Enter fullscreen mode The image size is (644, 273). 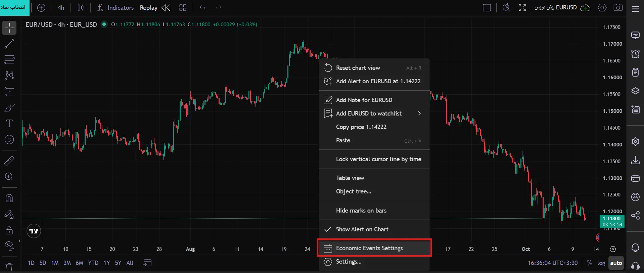(522, 8)
